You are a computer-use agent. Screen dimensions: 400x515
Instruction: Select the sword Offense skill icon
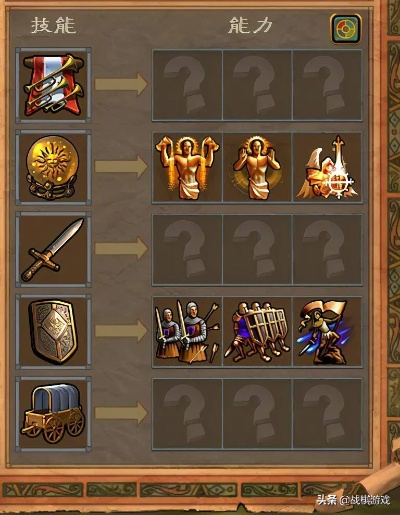[53, 249]
